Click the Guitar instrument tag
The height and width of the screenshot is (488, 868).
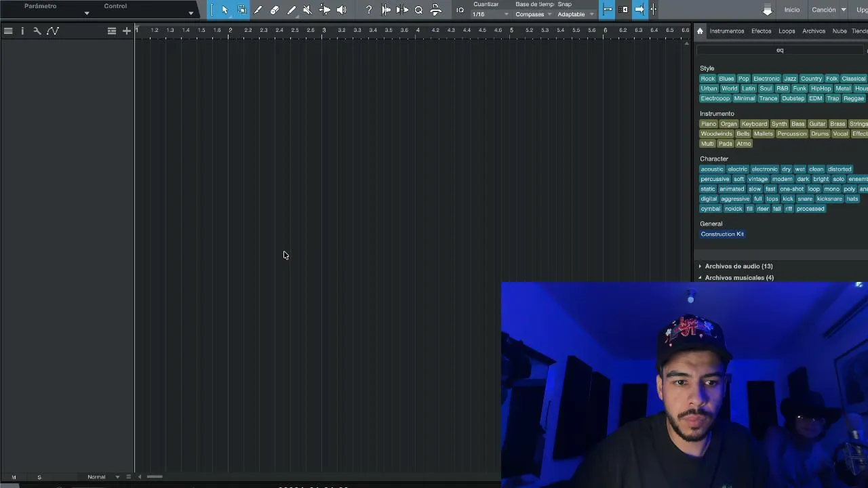point(817,124)
